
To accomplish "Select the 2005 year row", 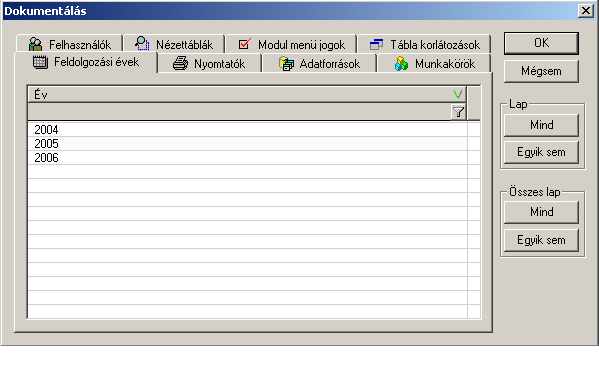I will pos(247,144).
